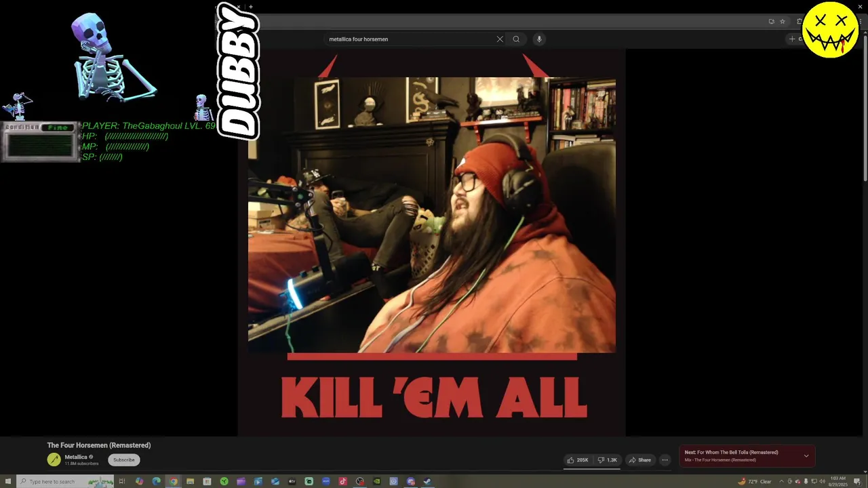Bookmark this page with the star icon
Viewport: 868px width, 488px height.
pyautogui.click(x=782, y=22)
